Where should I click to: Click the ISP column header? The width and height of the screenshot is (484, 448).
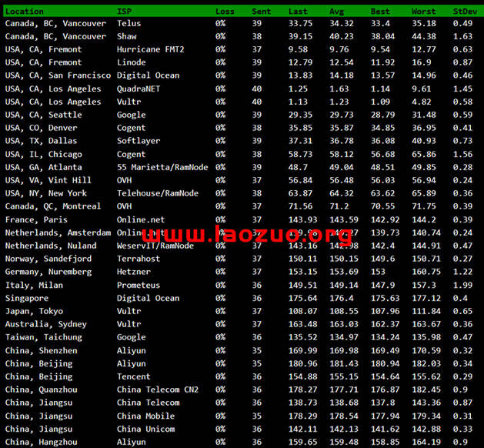click(124, 12)
